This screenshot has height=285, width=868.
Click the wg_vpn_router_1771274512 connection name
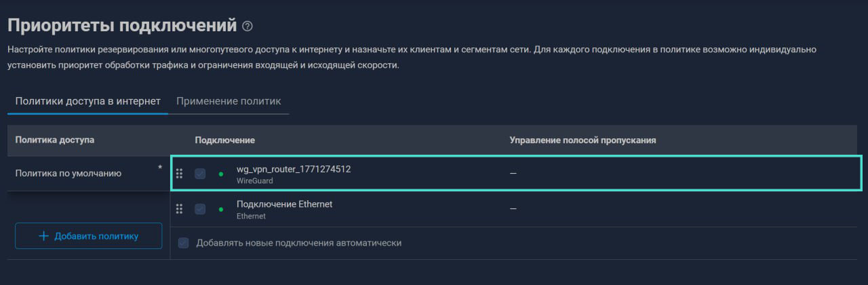[294, 169]
